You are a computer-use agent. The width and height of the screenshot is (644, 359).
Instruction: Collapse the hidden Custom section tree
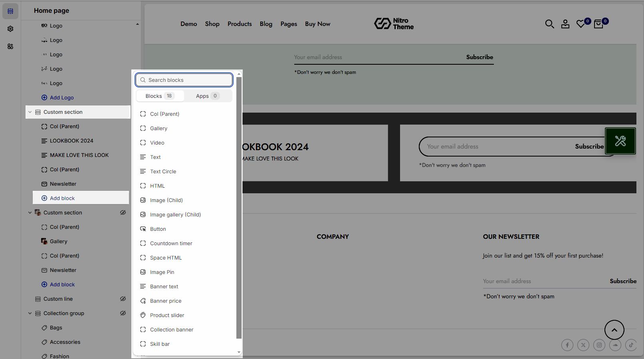click(x=30, y=213)
